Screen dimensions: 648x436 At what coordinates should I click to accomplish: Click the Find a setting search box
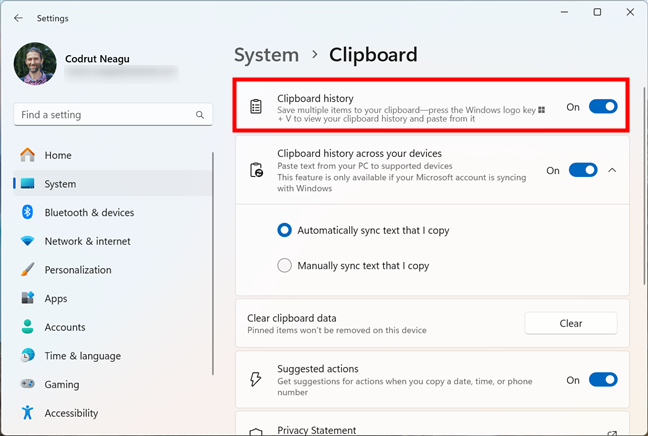click(113, 114)
